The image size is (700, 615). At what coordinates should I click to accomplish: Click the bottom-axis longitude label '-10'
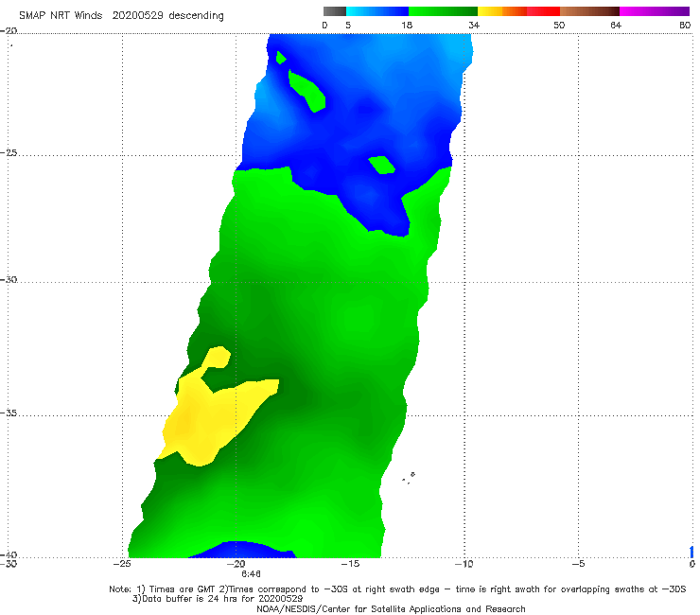(x=464, y=564)
